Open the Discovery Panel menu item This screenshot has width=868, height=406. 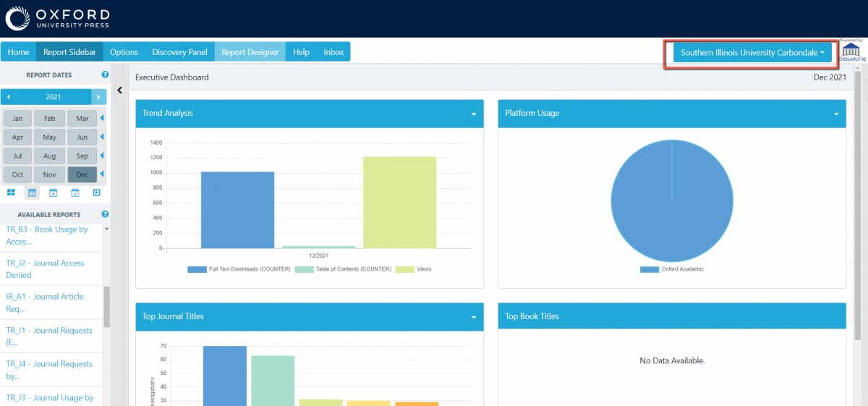(x=180, y=52)
